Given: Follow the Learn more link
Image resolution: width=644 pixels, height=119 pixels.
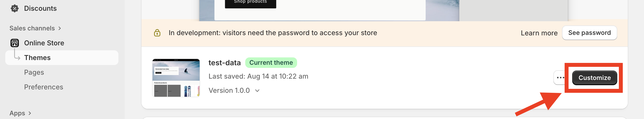Looking at the screenshot, I should pyautogui.click(x=539, y=33).
